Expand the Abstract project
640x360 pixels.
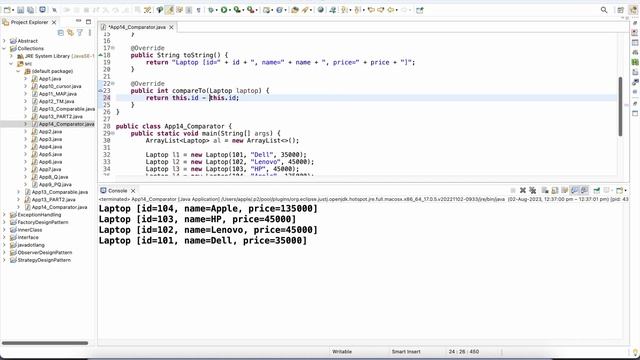tap(4, 41)
